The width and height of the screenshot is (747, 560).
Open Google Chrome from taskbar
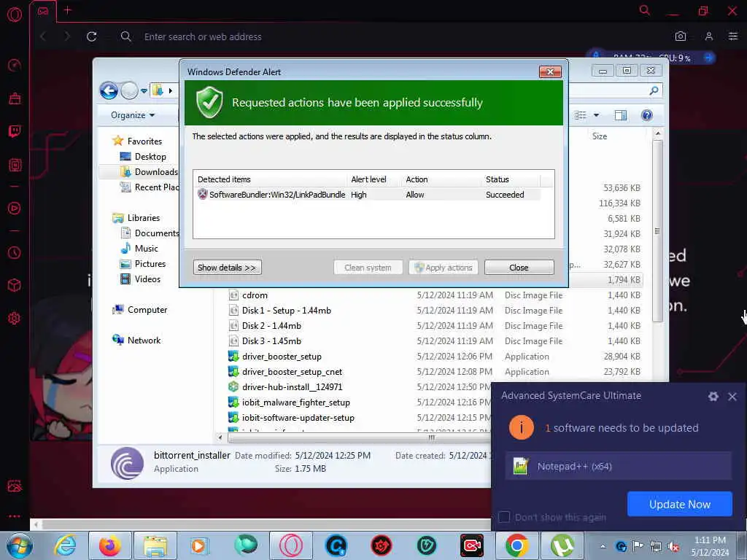517,545
